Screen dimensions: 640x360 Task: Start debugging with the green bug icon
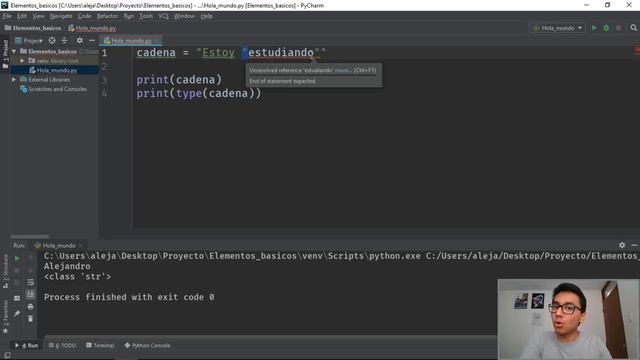[606, 28]
